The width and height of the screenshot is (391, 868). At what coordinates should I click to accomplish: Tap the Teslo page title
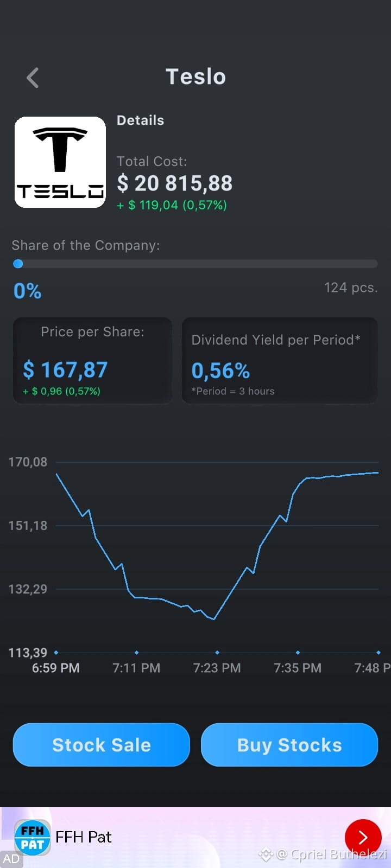click(x=195, y=77)
